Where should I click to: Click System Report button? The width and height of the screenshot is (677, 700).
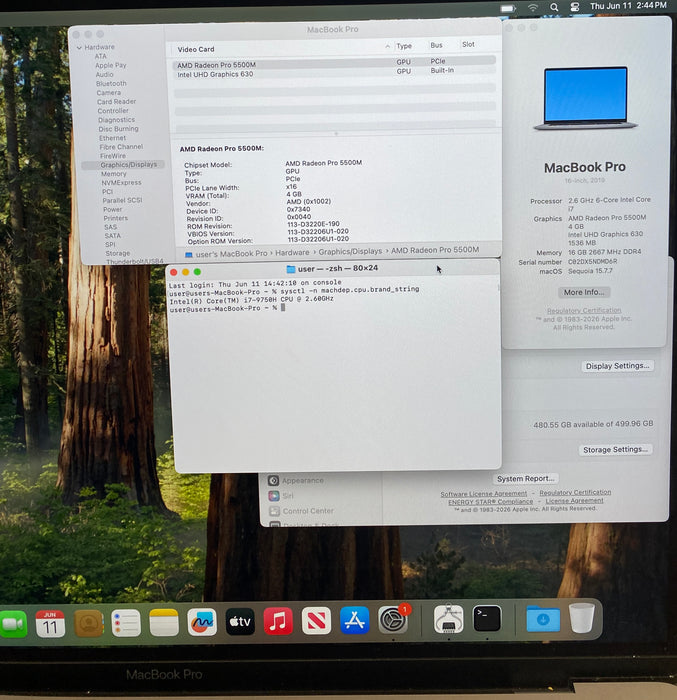[x=526, y=479]
